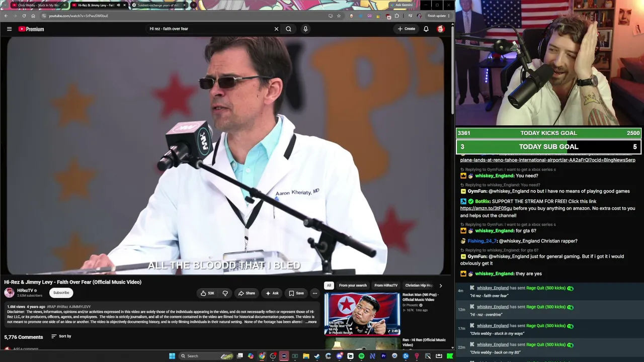Open the browser extensions puzzle icon
The width and height of the screenshot is (644, 362).
tap(396, 16)
